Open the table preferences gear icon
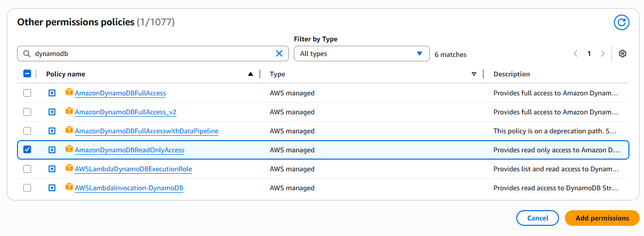The image size is (644, 236). pyautogui.click(x=623, y=54)
